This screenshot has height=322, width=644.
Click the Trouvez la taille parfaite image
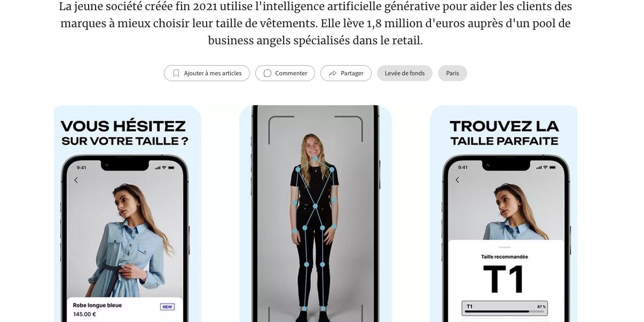pos(504,214)
